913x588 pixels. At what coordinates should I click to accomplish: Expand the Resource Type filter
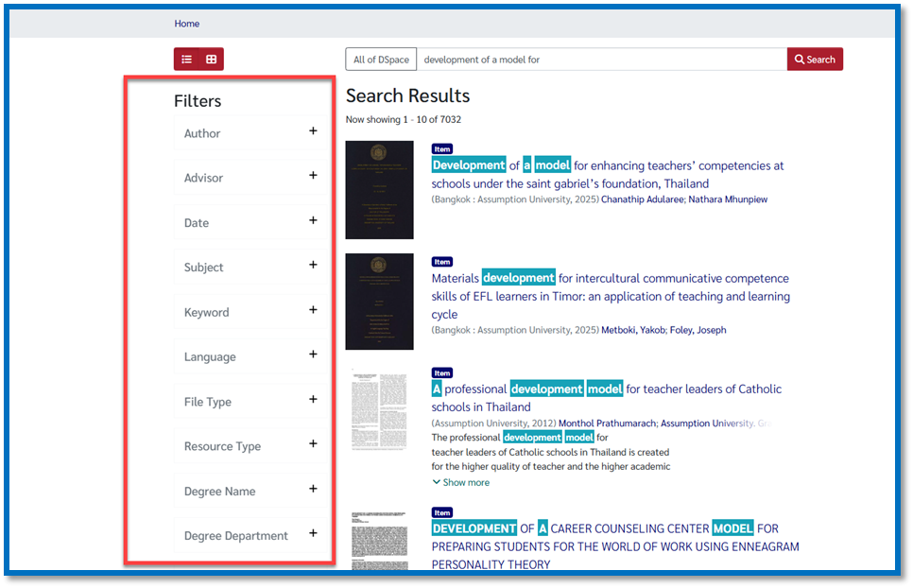313,444
